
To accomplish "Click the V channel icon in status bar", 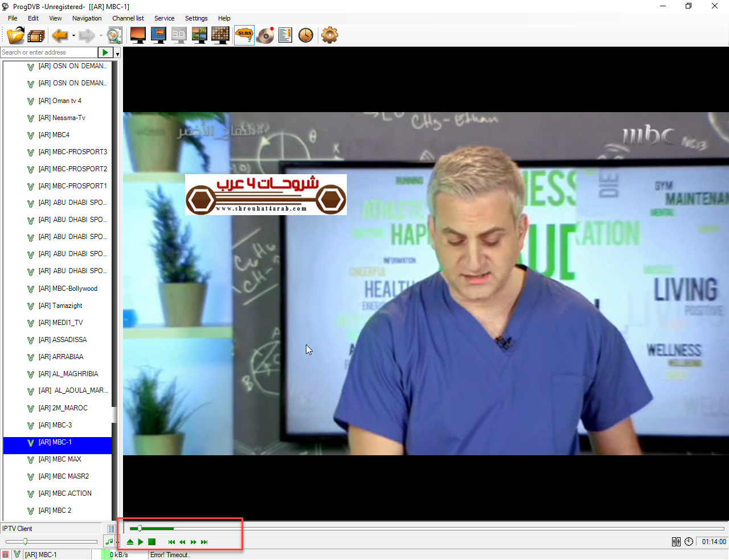I will pos(17,554).
